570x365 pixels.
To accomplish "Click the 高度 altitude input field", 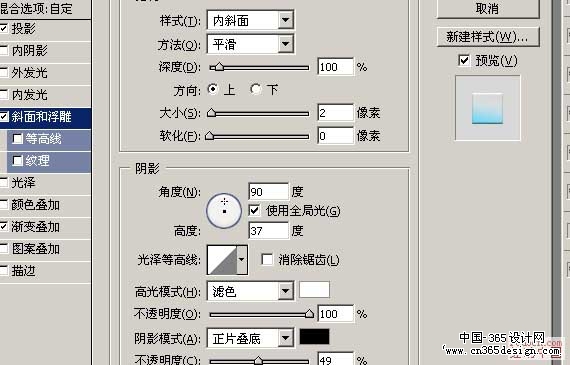I will pyautogui.click(x=269, y=230).
